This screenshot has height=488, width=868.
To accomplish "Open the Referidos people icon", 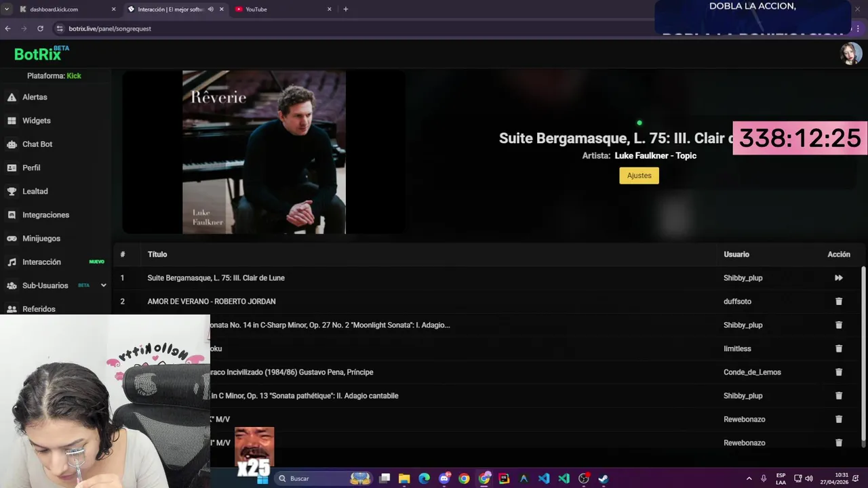I will pyautogui.click(x=12, y=309).
